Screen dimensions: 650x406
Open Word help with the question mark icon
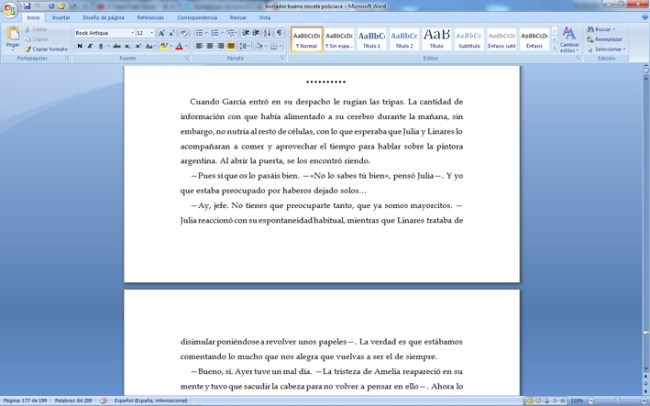[645, 17]
